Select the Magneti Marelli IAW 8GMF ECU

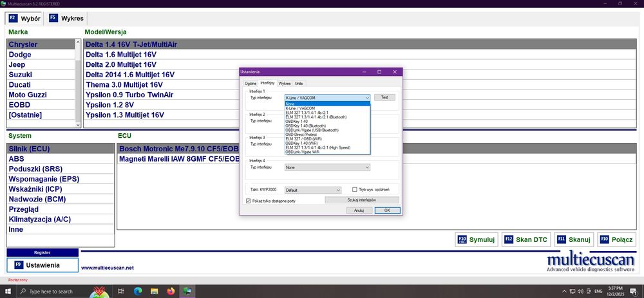point(377,159)
